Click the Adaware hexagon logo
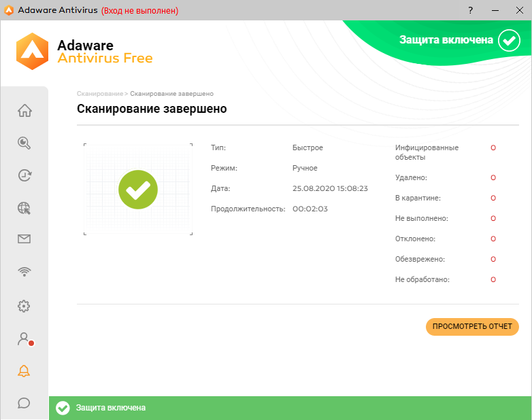This screenshot has height=420, width=532. pyautogui.click(x=32, y=51)
